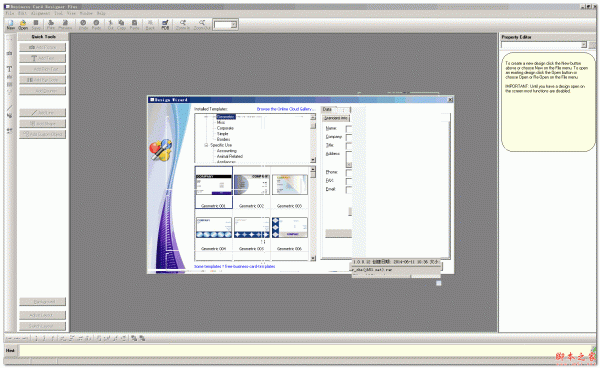This screenshot has width=600, height=368.
Task: Click the Name input field
Action: (349, 129)
